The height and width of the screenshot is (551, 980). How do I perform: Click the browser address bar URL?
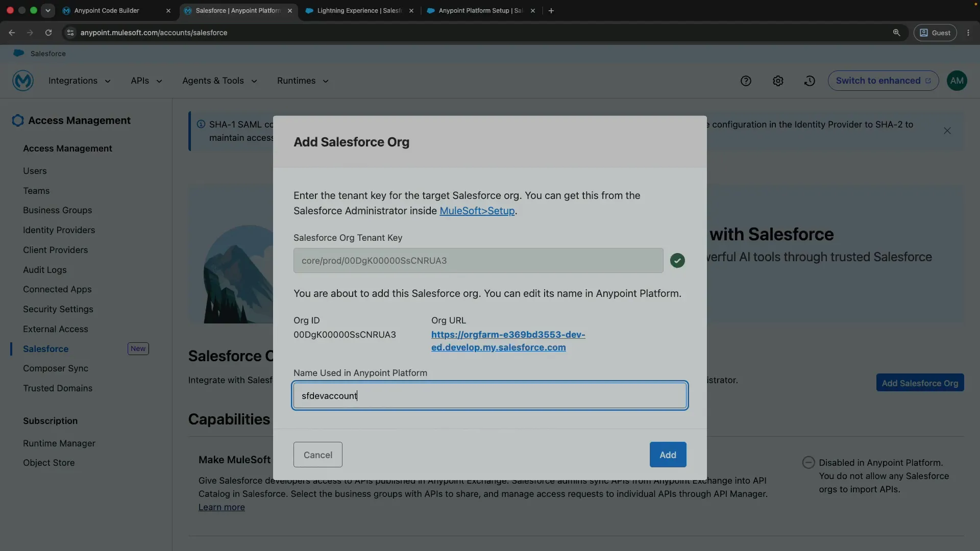tap(154, 33)
